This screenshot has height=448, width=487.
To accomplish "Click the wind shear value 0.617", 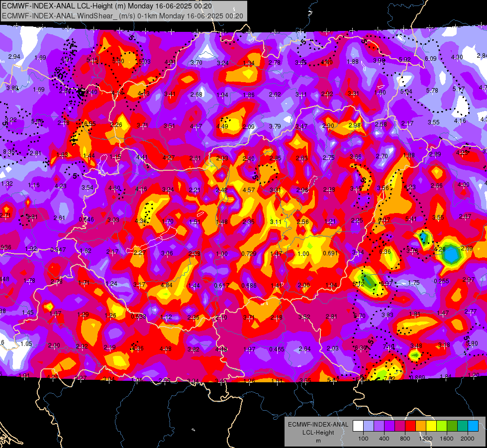I will [222, 285].
